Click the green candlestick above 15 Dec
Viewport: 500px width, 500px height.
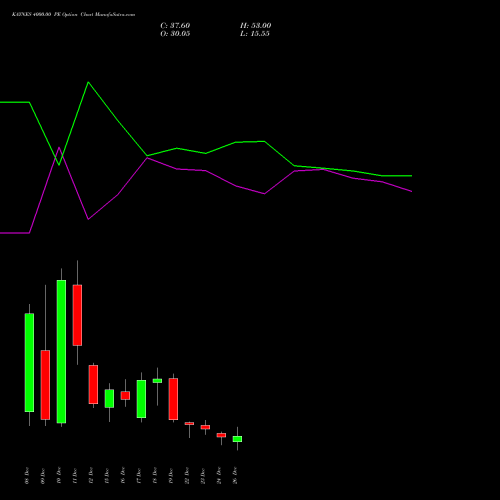[109, 399]
